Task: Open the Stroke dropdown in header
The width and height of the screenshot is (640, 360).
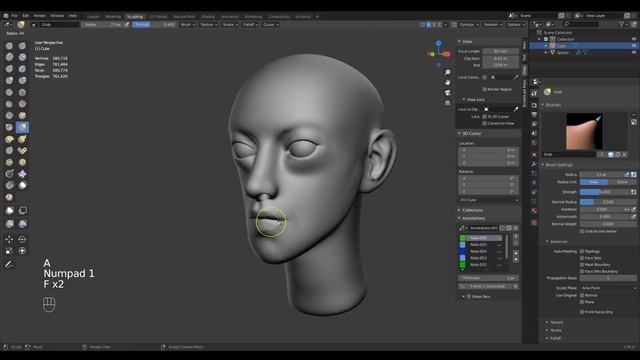Action: click(x=230, y=24)
